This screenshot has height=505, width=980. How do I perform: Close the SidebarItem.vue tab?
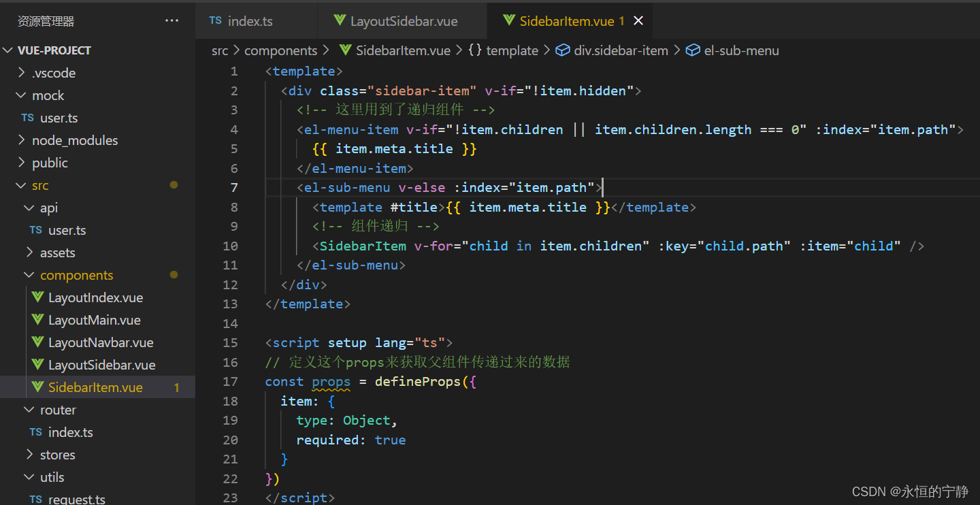pyautogui.click(x=638, y=21)
